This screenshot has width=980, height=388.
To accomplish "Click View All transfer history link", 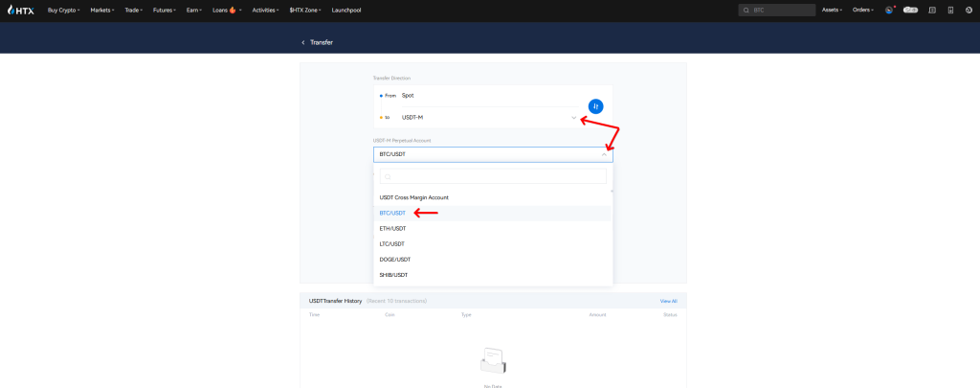I will tap(668, 301).
